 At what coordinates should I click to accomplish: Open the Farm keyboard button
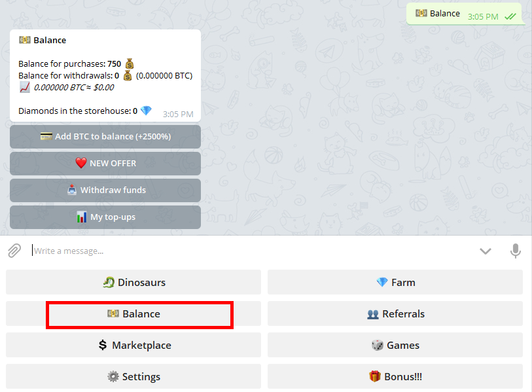point(395,283)
